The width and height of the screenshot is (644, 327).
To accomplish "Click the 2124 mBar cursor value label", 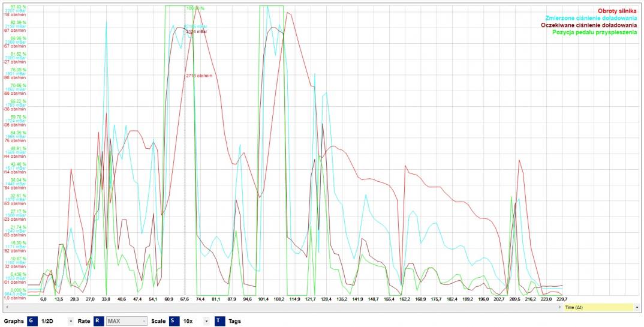I will (x=196, y=31).
